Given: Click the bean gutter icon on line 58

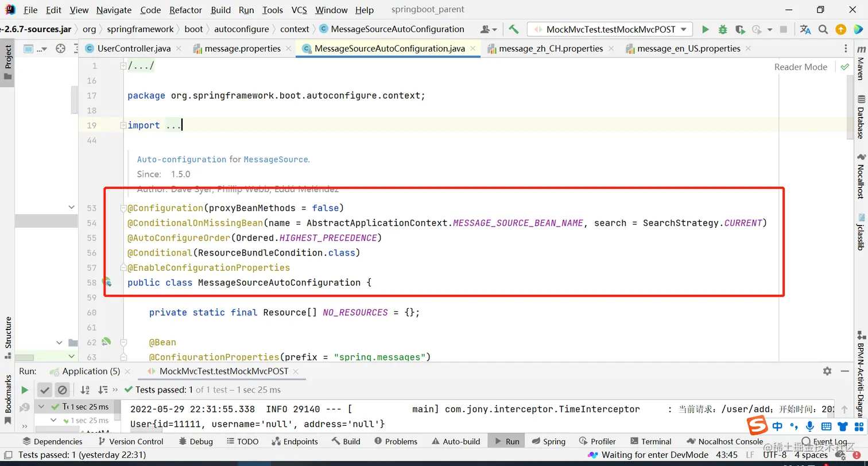Looking at the screenshot, I should [x=107, y=282].
